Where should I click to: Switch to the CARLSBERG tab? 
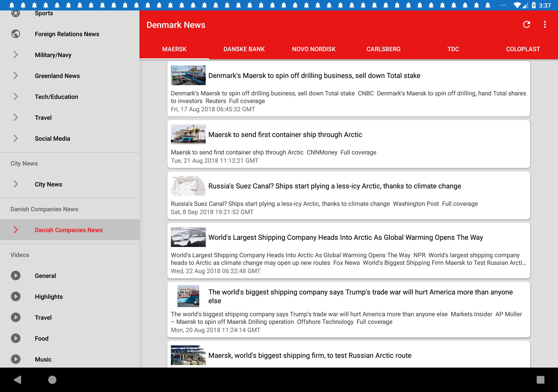383,49
